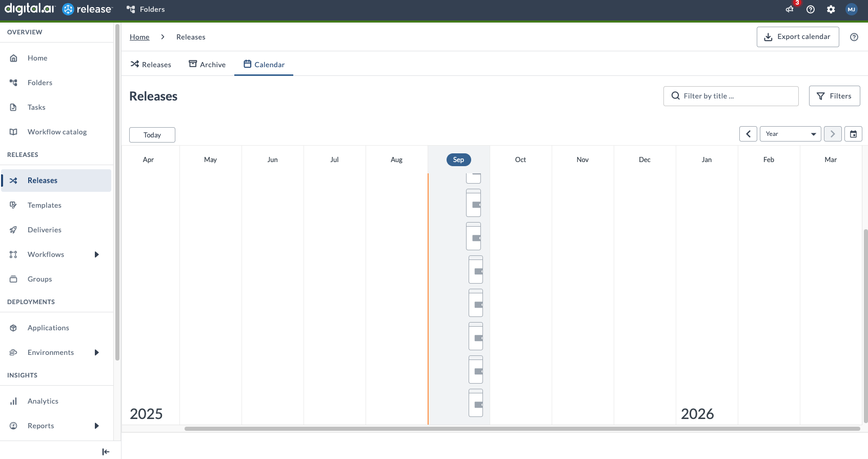Screen dimensions: 868x459
Task: Switch to the Archive tab
Action: point(207,65)
